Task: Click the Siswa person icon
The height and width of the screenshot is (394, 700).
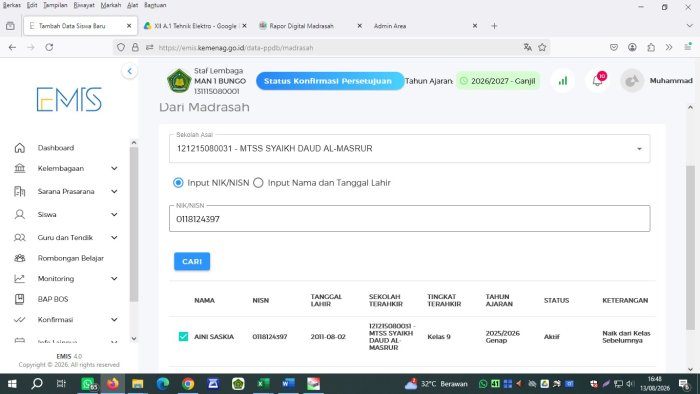Action: pyautogui.click(x=20, y=215)
